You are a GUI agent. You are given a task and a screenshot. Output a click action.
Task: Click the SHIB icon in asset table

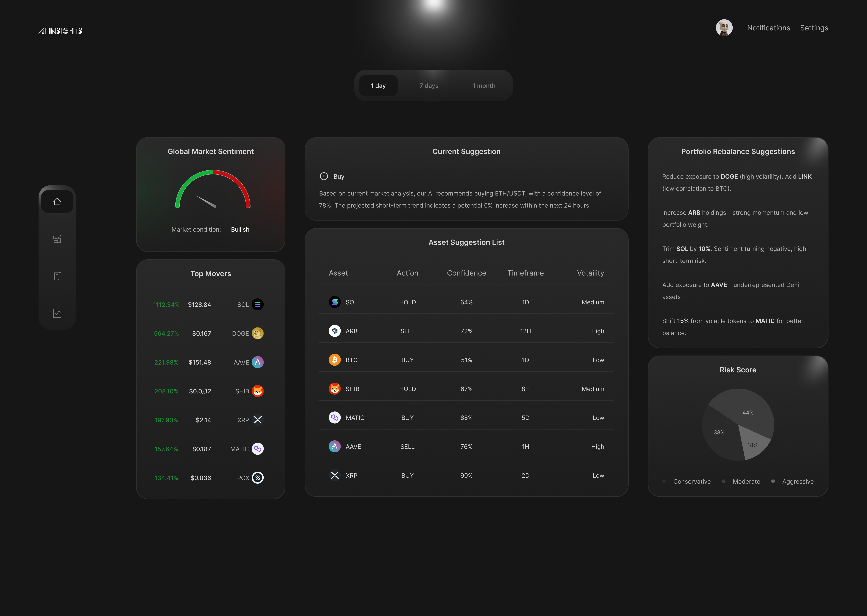click(334, 388)
